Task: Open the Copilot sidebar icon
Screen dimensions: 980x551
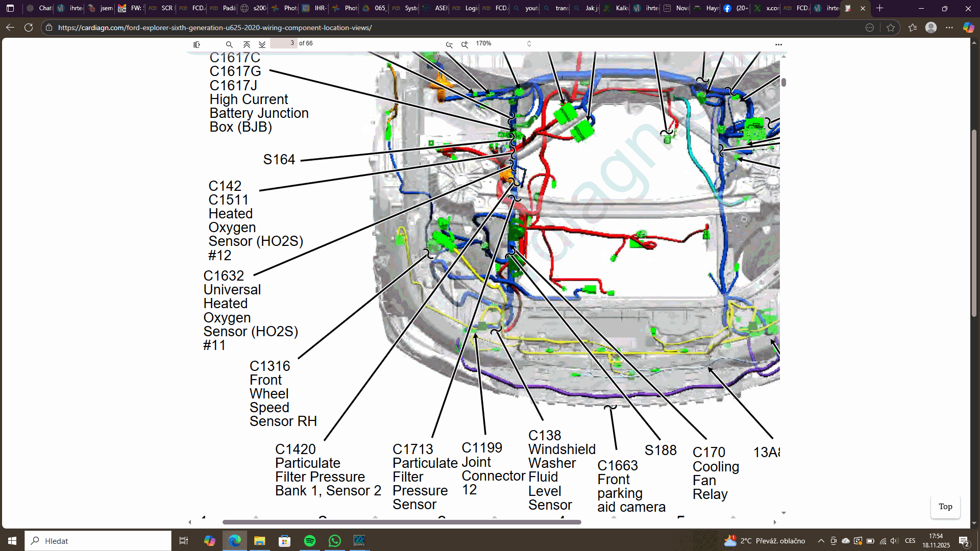Action: pyautogui.click(x=968, y=28)
